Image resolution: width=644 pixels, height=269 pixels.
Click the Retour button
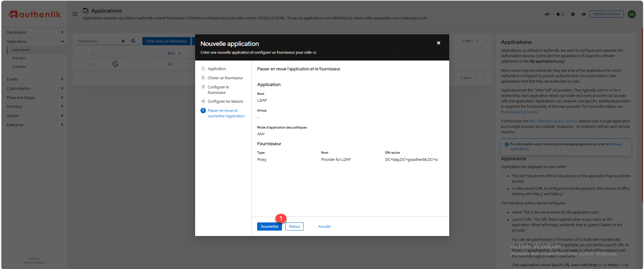point(294,226)
